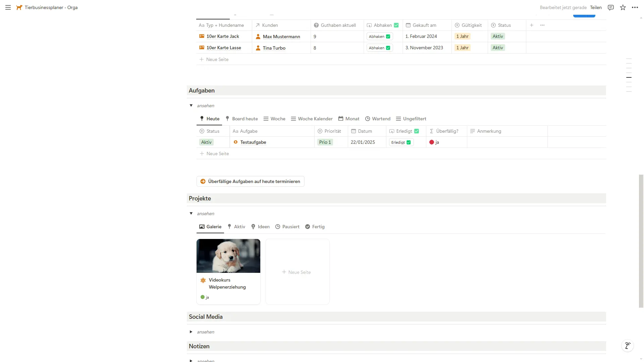Select the Galerie projects view

click(210, 227)
